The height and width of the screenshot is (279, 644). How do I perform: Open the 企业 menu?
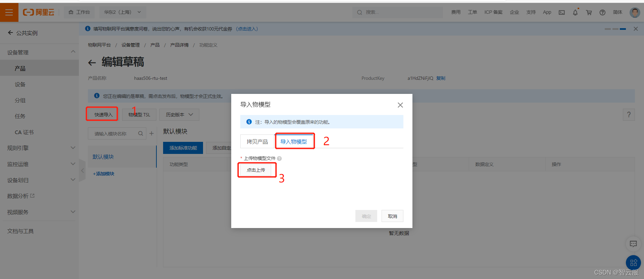click(514, 12)
